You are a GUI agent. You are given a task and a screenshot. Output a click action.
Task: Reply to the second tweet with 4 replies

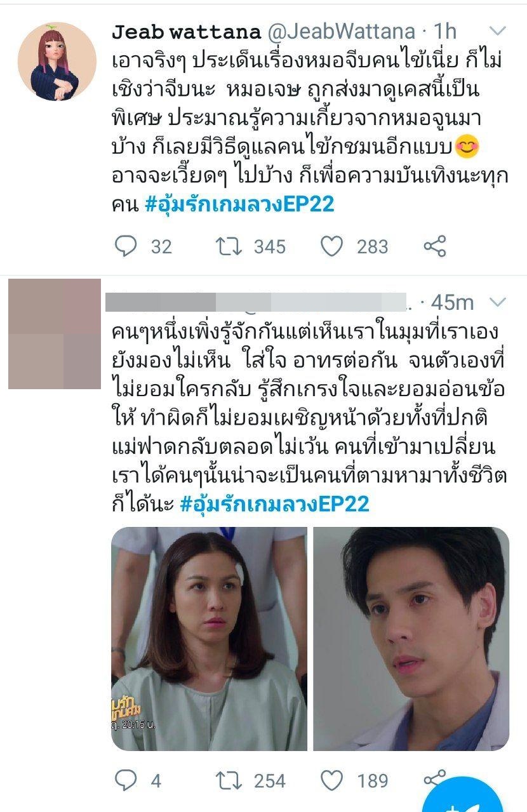click(x=126, y=780)
